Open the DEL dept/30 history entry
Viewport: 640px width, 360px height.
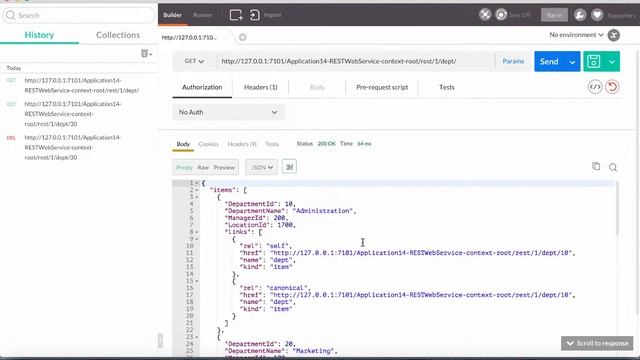(x=78, y=147)
